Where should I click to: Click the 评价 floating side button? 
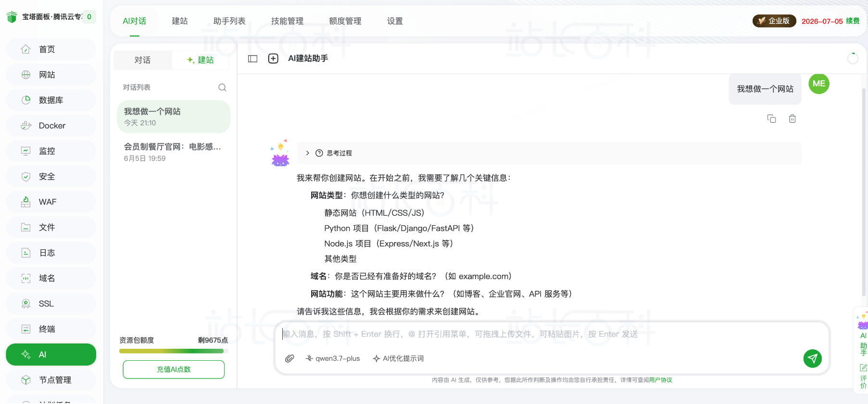coord(863,376)
